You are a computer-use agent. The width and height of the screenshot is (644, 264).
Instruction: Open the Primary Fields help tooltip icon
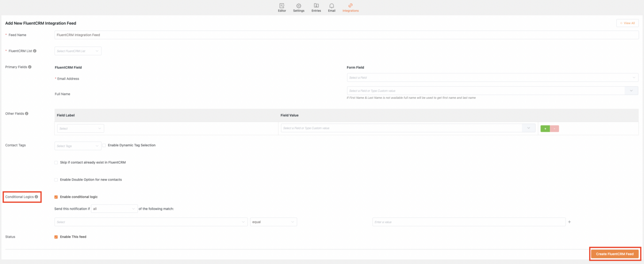point(29,67)
